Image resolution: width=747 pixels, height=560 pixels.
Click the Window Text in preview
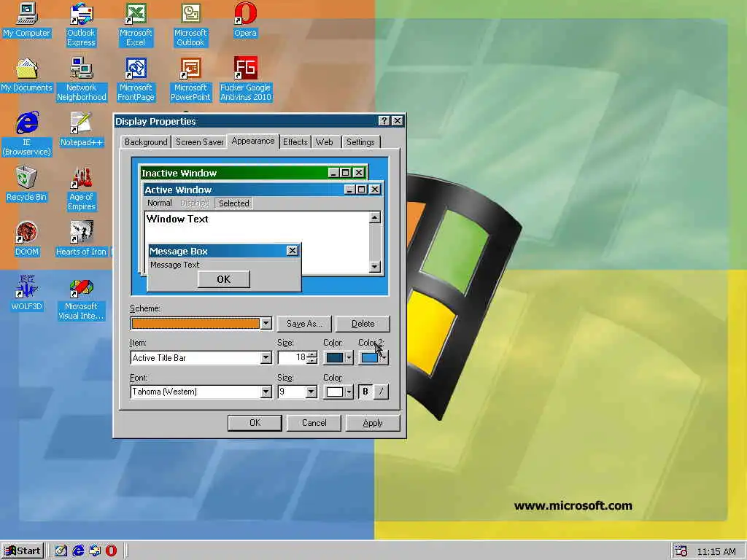pos(177,219)
